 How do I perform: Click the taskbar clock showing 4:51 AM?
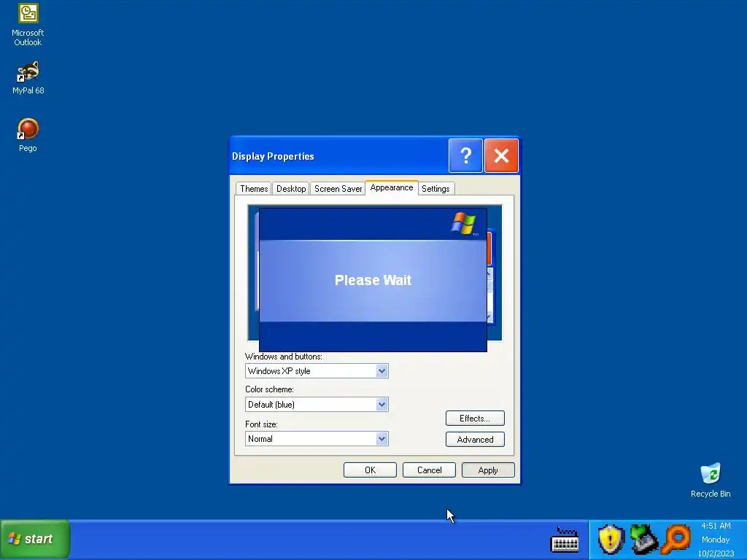click(716, 539)
